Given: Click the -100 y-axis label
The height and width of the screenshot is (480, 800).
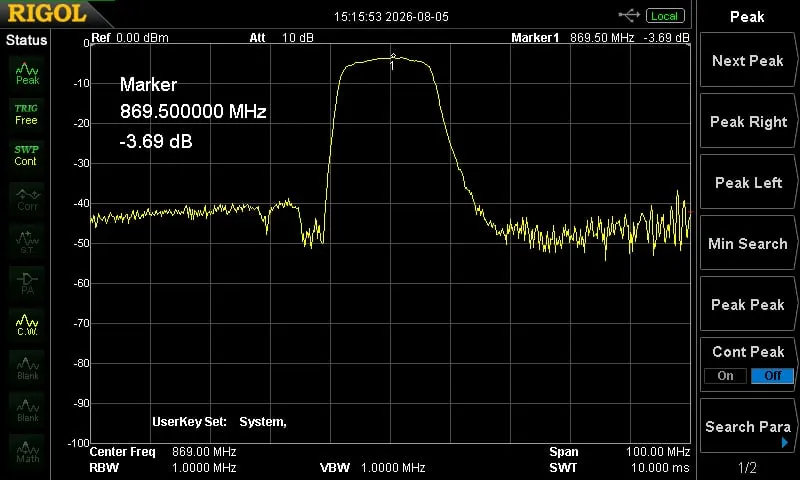Looking at the screenshot, I should tap(79, 443).
